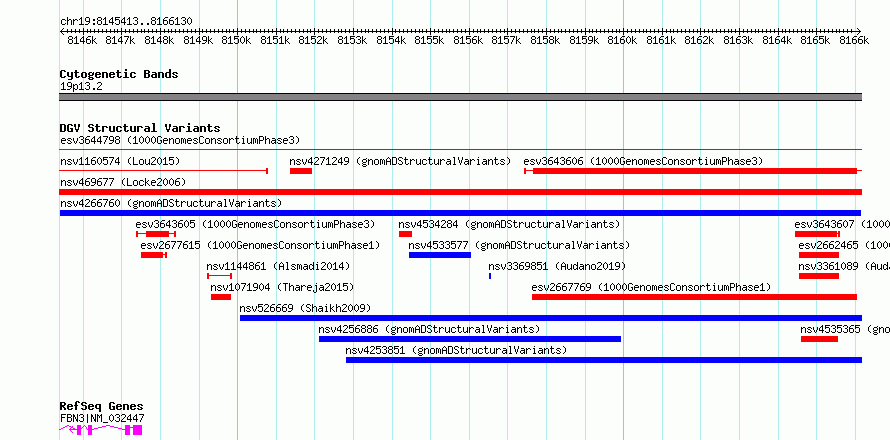This screenshot has height=440, width=890.
Task: Open variant esv2667769 label
Action: [651, 287]
